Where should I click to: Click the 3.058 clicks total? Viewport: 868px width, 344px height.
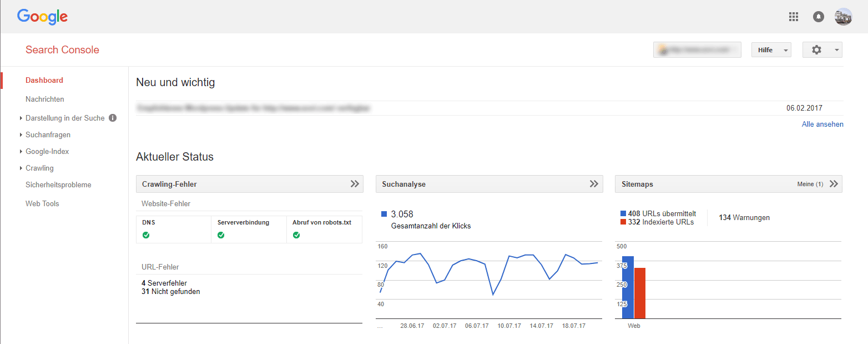[x=402, y=214]
